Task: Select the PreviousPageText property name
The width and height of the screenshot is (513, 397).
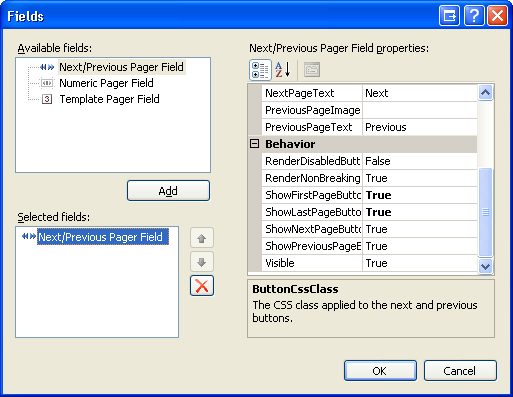Action: click(x=312, y=127)
